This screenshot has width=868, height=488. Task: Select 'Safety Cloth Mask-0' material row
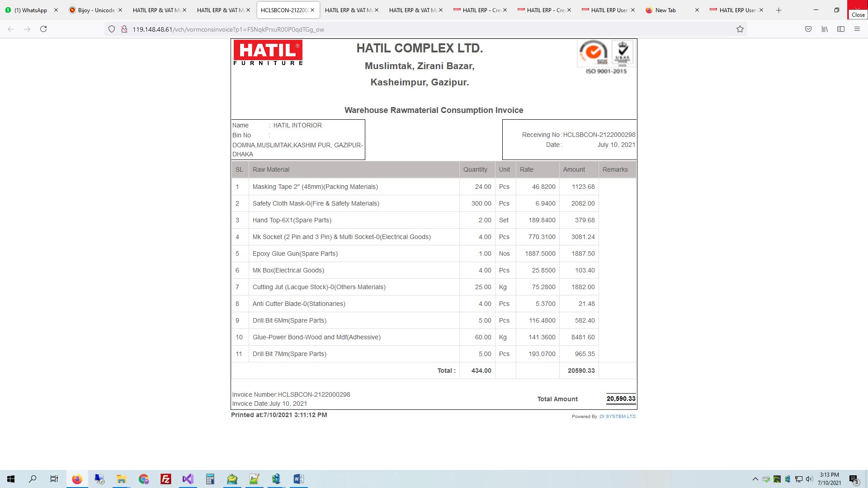pos(316,203)
